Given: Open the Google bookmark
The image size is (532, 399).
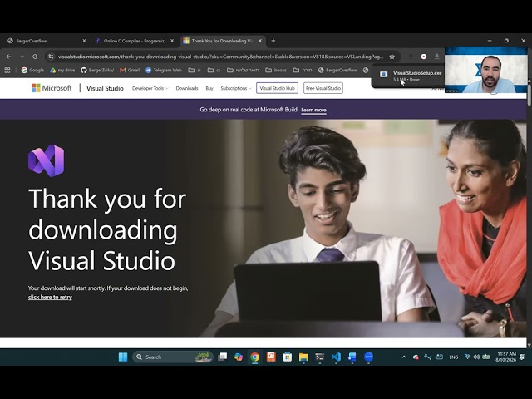Looking at the screenshot, I should click(32, 70).
